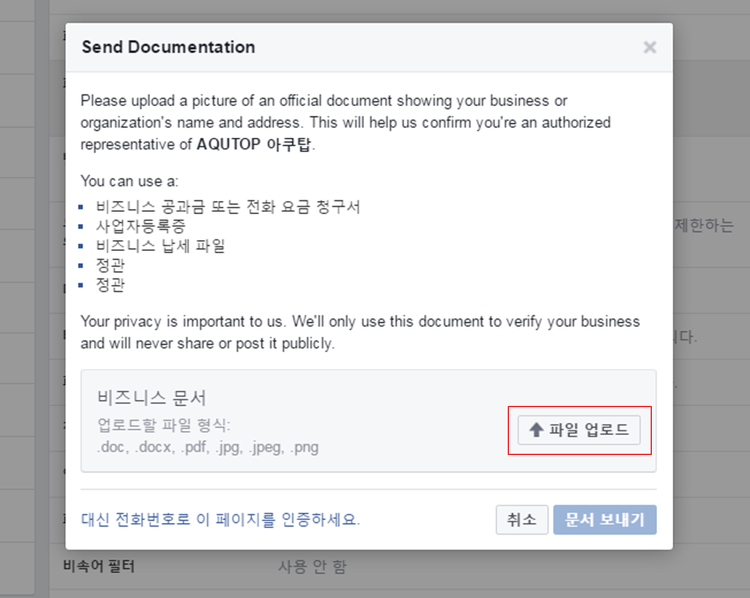750x598 pixels.
Task: Click the 업로드할 파일 형식 label
Action: 164,424
